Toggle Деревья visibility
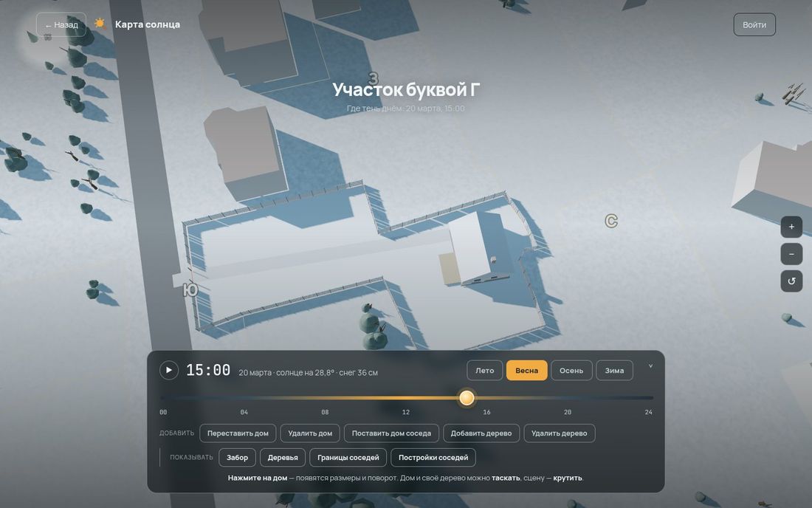This screenshot has height=508, width=812. (283, 457)
